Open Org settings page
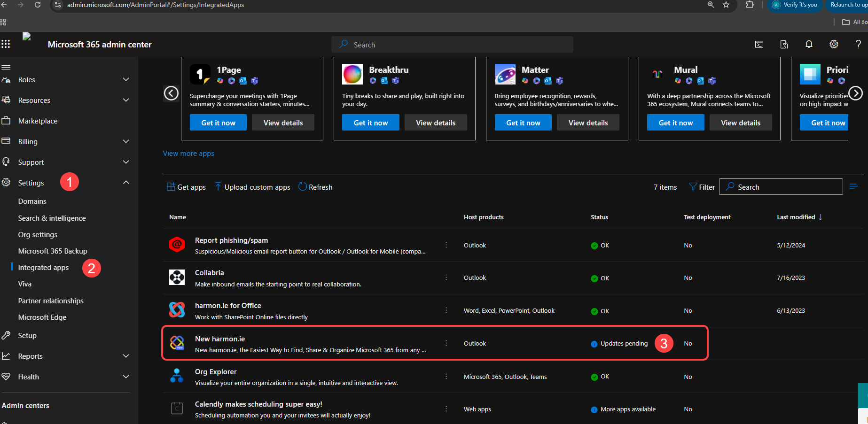Screen dimensions: 868x424 click(x=38, y=234)
